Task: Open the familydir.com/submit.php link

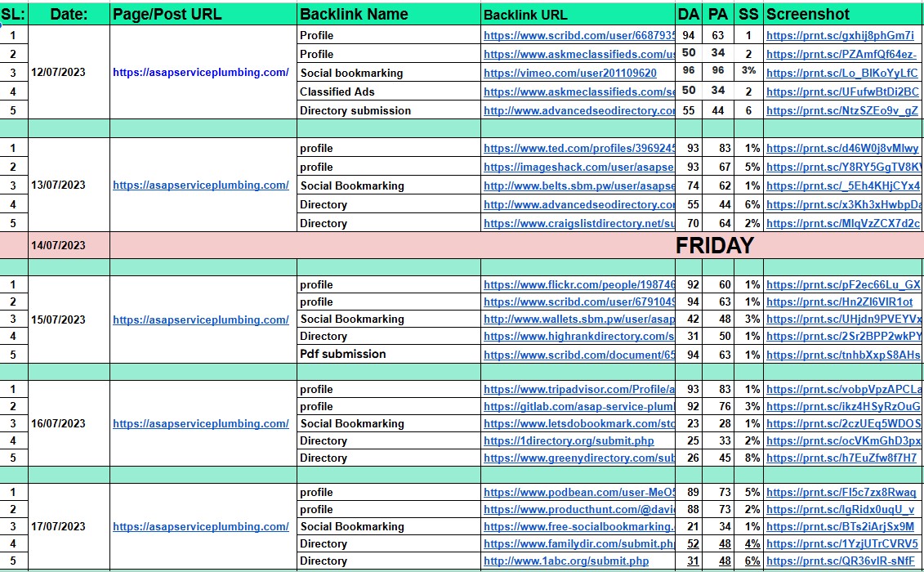Action: pyautogui.click(x=578, y=543)
